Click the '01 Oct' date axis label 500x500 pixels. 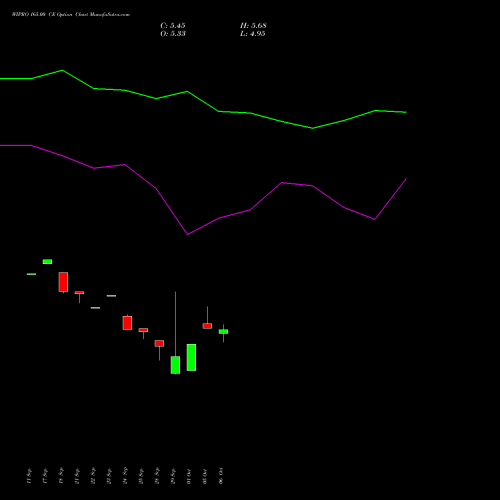click(189, 476)
